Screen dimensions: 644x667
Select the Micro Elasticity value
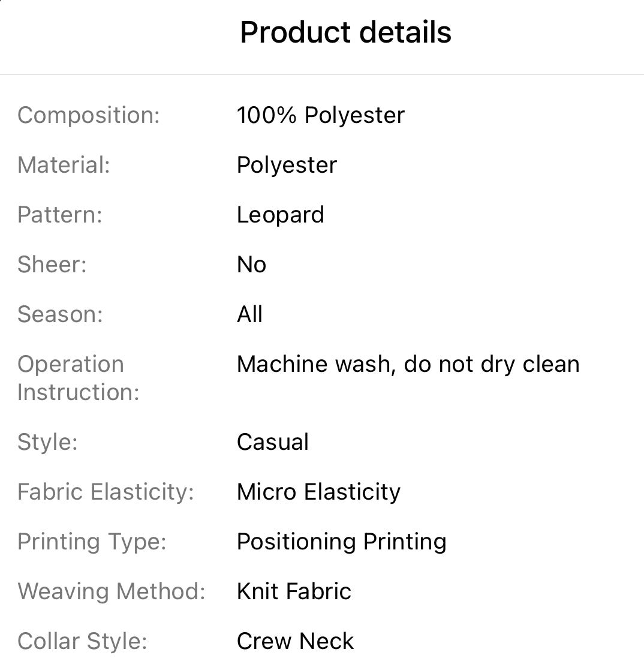coord(318,492)
